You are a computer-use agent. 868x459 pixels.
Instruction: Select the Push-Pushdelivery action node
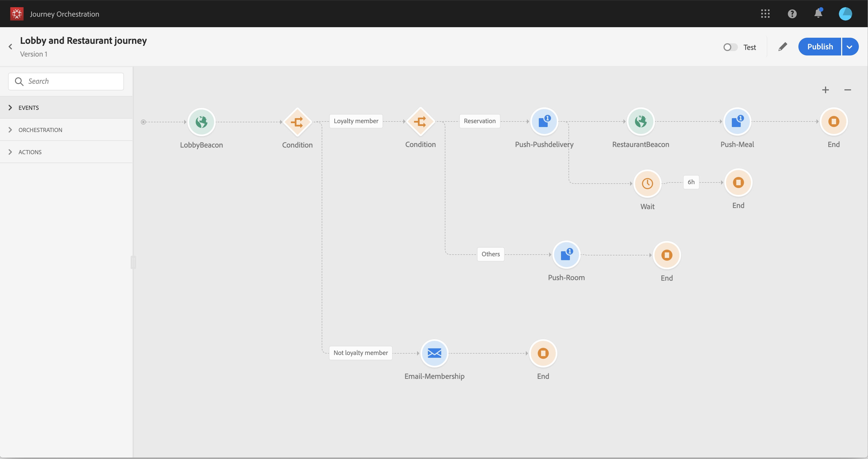pos(544,122)
